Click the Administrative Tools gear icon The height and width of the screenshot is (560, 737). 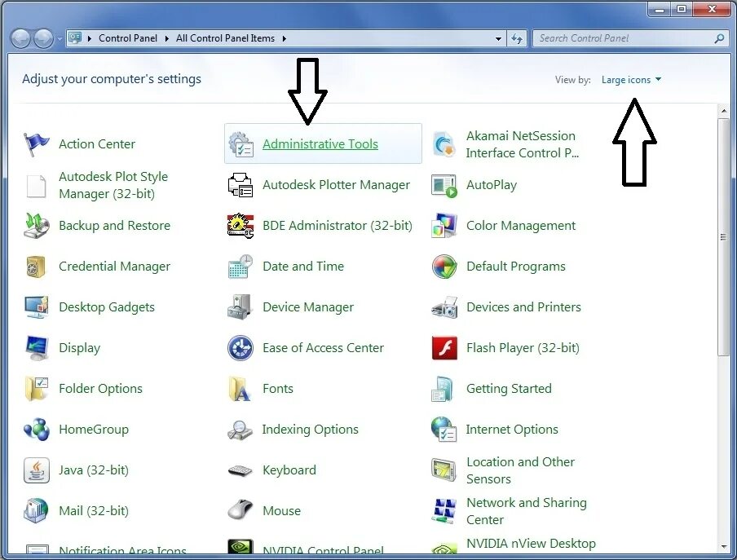(241, 144)
